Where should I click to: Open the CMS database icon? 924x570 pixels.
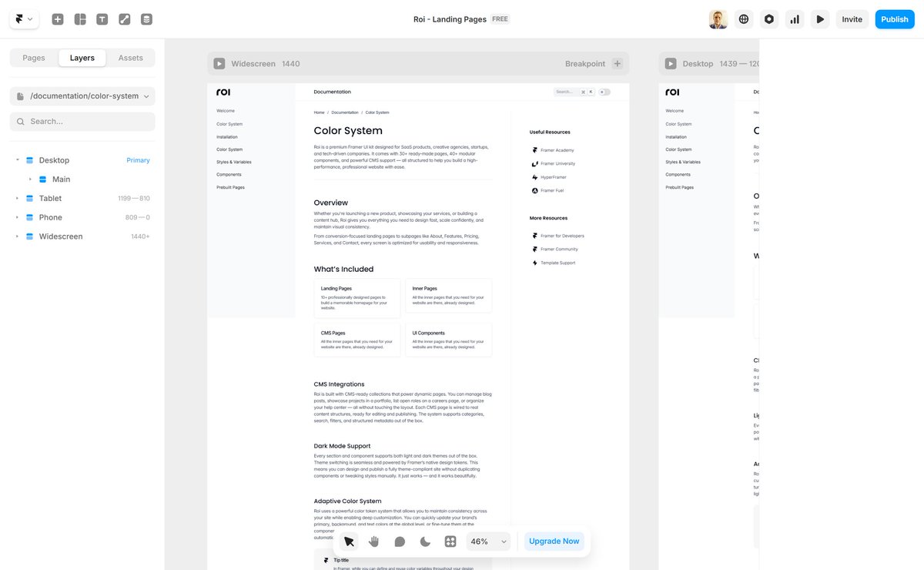coord(147,19)
